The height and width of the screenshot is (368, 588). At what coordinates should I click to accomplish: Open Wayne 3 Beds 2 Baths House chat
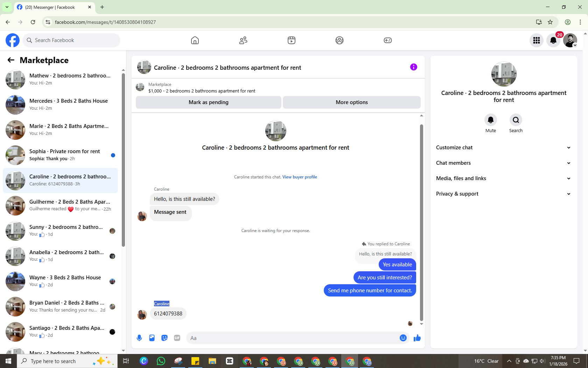pyautogui.click(x=60, y=281)
